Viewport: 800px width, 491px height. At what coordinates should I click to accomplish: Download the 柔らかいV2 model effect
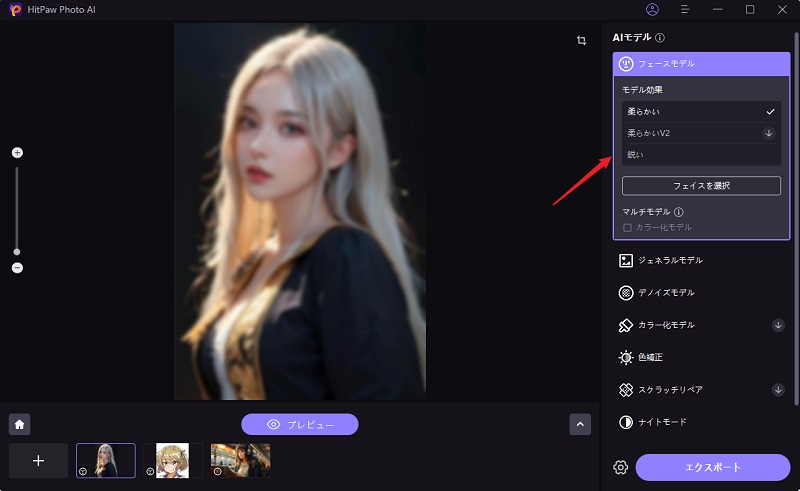coord(769,133)
